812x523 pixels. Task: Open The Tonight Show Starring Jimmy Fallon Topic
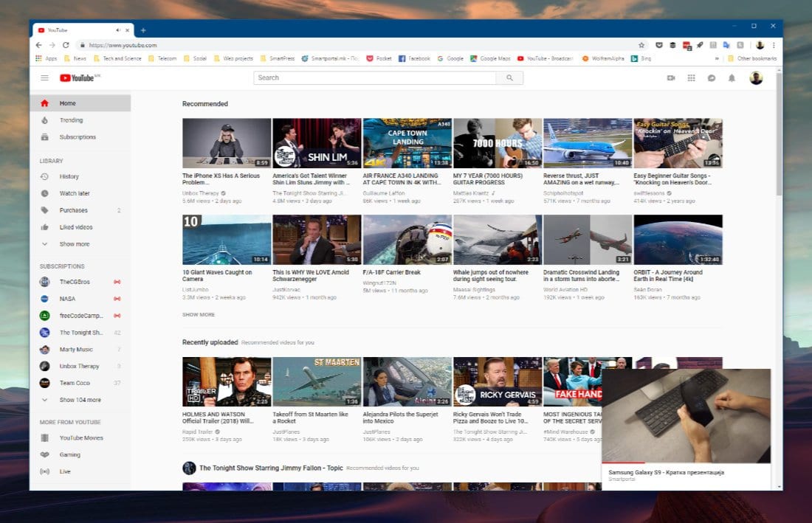[271, 468]
